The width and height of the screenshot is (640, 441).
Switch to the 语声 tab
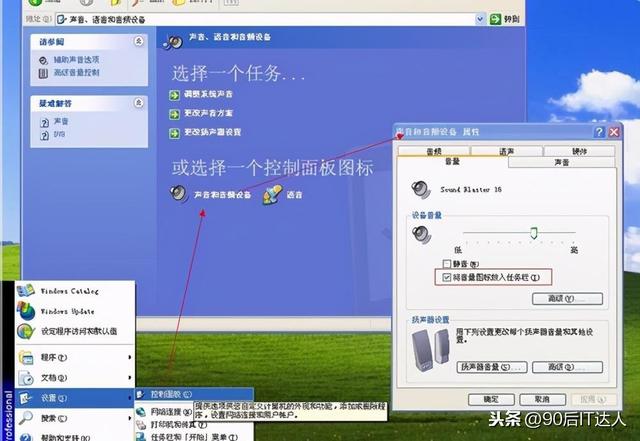click(x=507, y=151)
